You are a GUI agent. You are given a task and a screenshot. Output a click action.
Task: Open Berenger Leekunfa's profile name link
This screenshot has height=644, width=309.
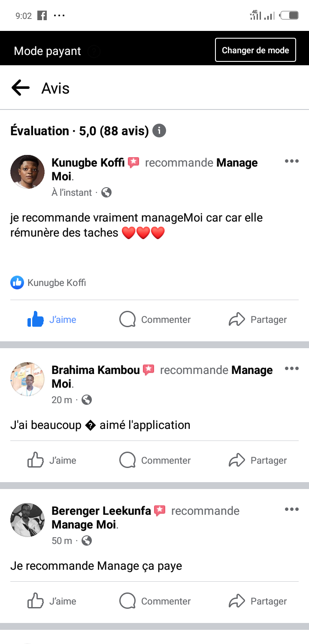[x=101, y=510]
